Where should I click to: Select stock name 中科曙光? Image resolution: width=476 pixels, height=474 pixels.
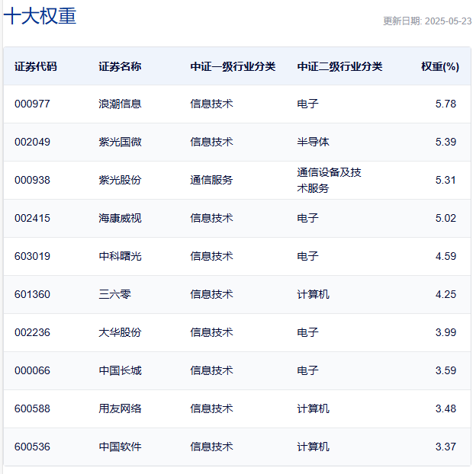(120, 256)
